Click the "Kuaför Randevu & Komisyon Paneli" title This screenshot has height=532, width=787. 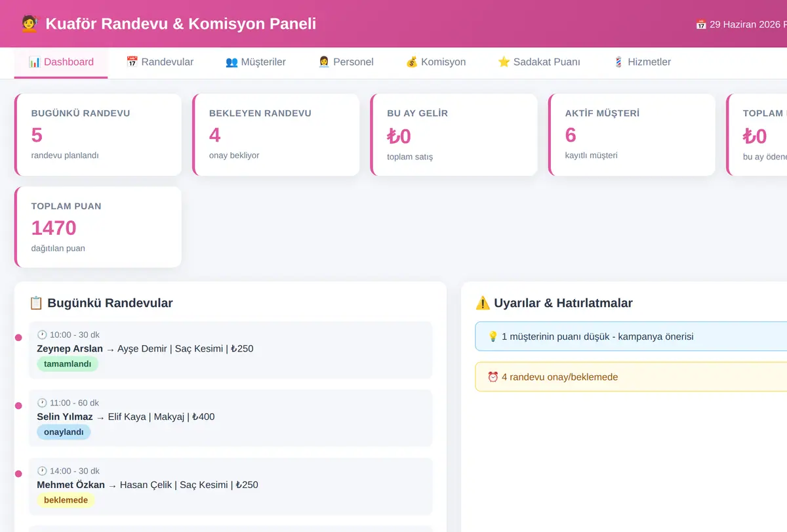tap(180, 24)
